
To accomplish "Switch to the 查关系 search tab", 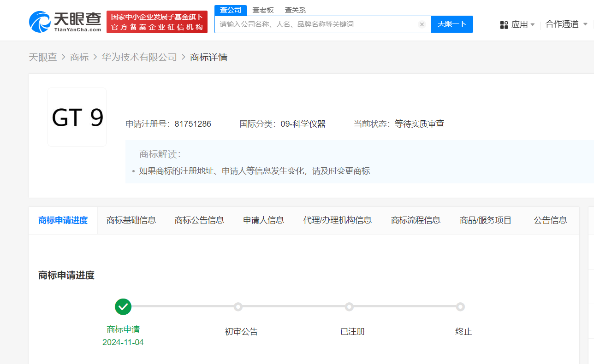I will [295, 10].
